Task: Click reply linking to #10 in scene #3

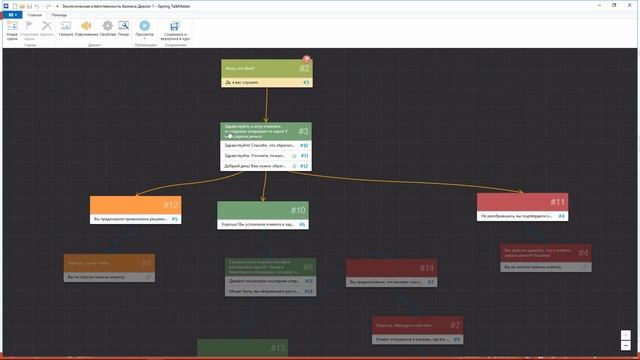Action: point(266,145)
